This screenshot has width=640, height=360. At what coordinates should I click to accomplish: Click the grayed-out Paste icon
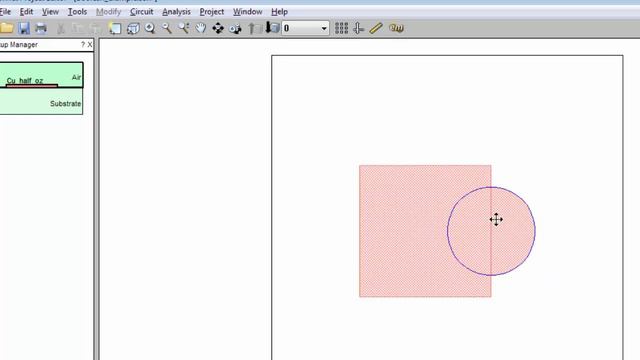(x=95, y=28)
